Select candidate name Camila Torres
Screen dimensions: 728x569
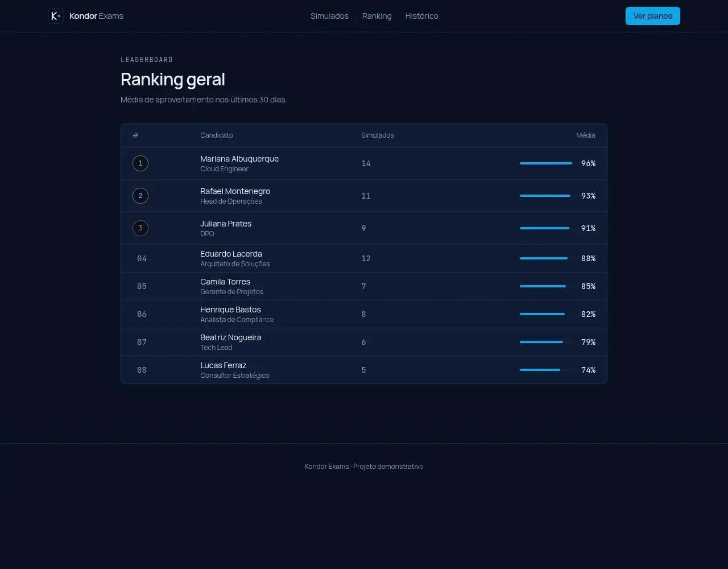(x=225, y=282)
